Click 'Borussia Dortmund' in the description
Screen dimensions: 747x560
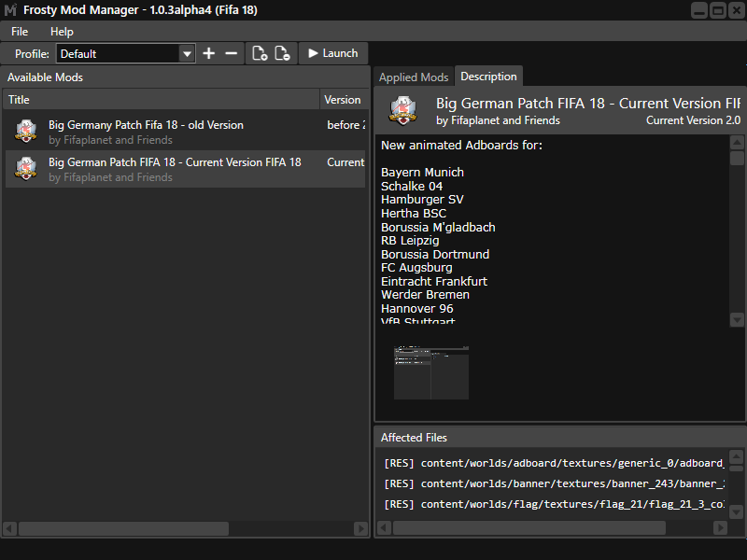[435, 254]
